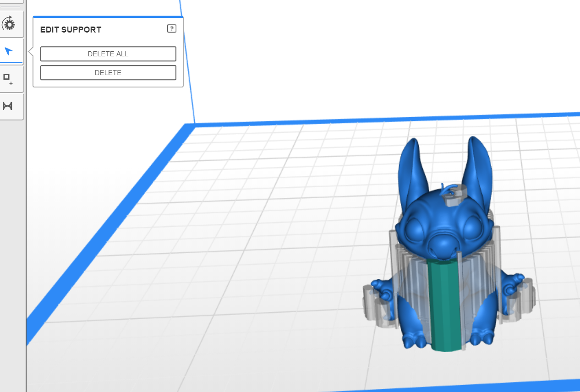Click the partially visible top toolbar button
Image resolution: width=580 pixels, height=392 pixels.
[11, 1]
